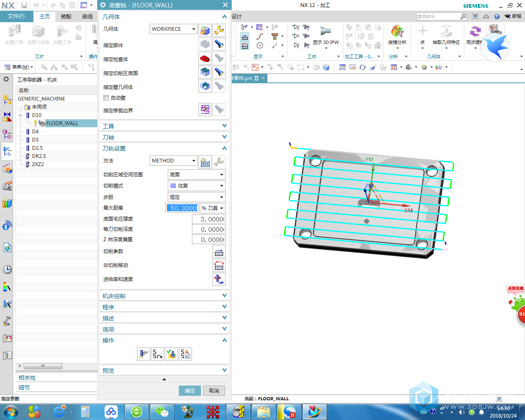The image size is (525, 420).
Task: Open the 切削模式 往复 dropdown
Action: 196,186
